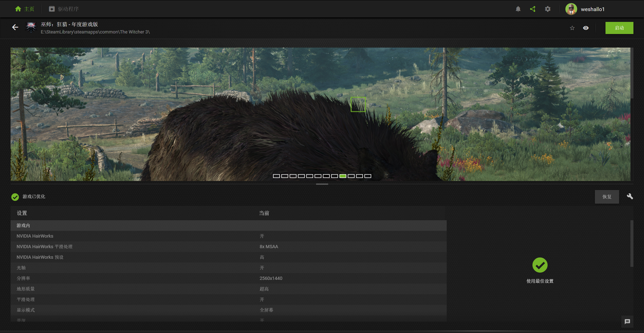
Task: Click the 8x MSAA value
Action: (269, 247)
